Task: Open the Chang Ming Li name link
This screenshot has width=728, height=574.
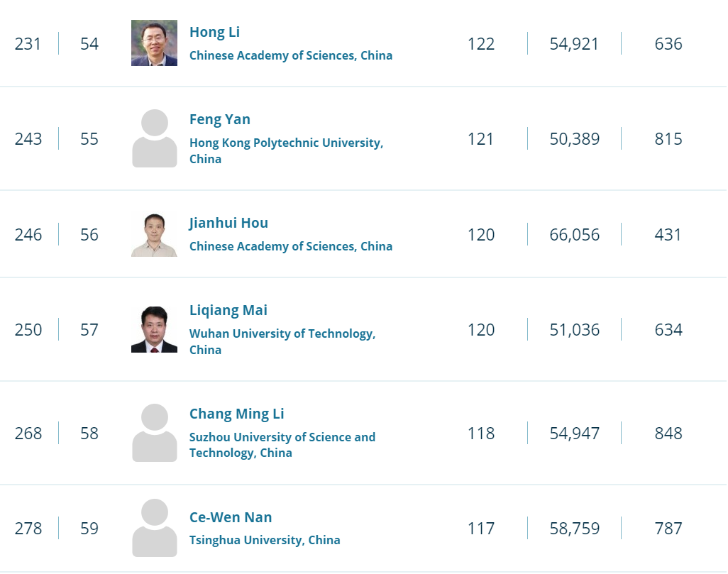Action: pyautogui.click(x=237, y=414)
